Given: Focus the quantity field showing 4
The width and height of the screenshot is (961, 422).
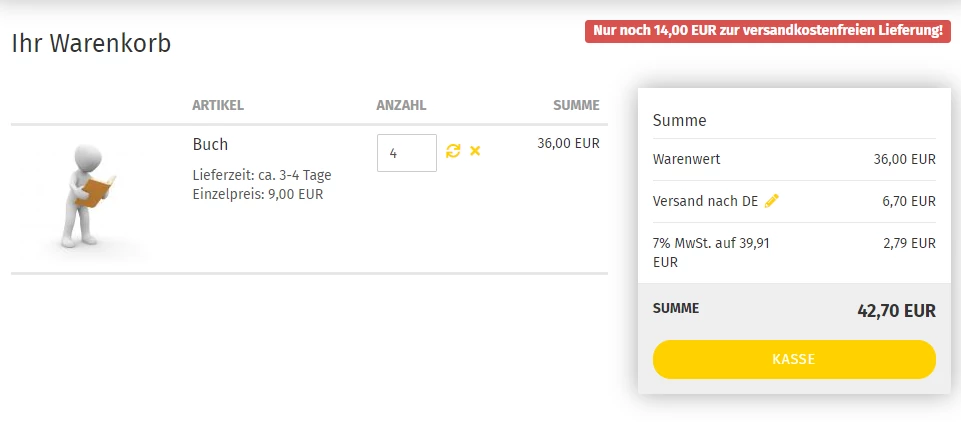Looking at the screenshot, I should tap(407, 153).
